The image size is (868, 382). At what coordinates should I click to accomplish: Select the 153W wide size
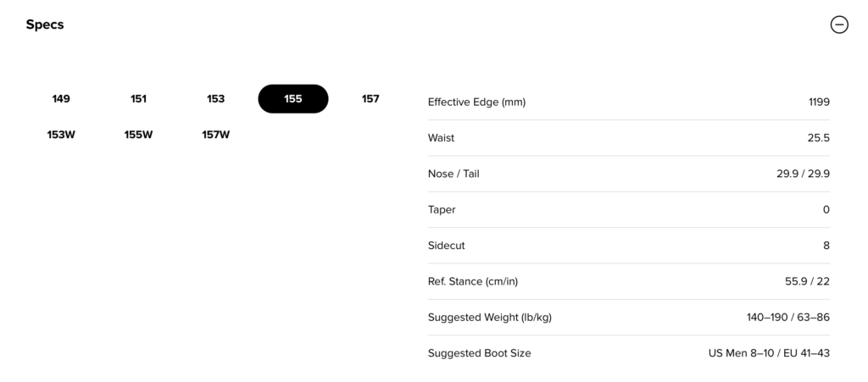(61, 135)
